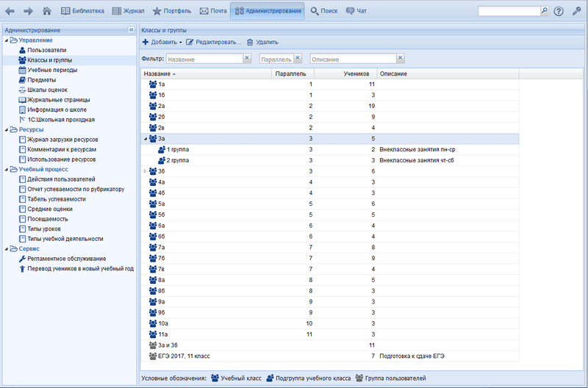Click the home icon in toolbar

(x=47, y=11)
